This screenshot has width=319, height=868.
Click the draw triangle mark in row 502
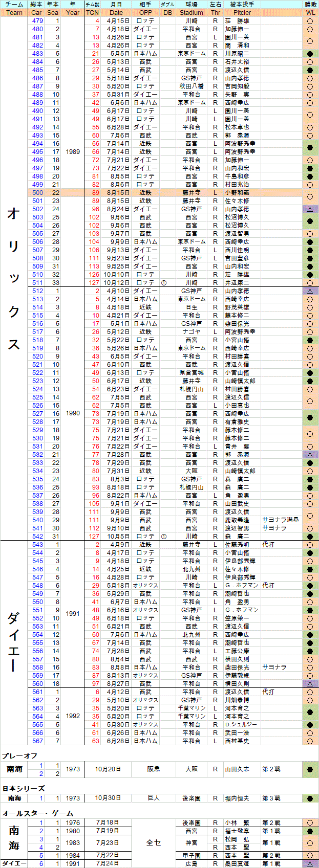tap(310, 209)
